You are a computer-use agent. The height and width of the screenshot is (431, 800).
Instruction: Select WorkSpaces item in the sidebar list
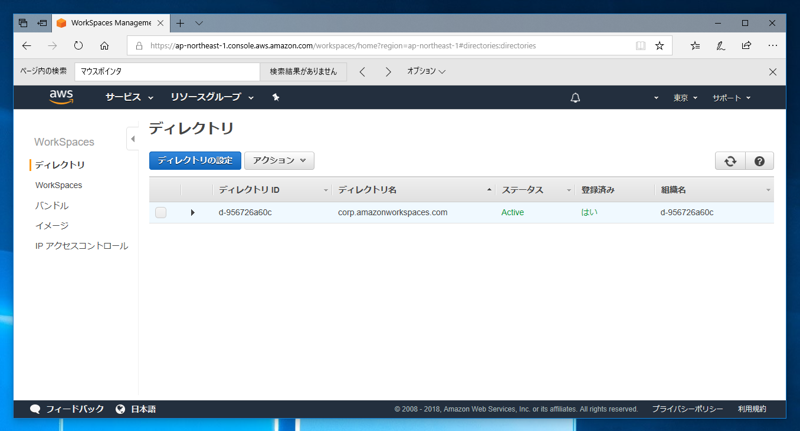(x=58, y=185)
